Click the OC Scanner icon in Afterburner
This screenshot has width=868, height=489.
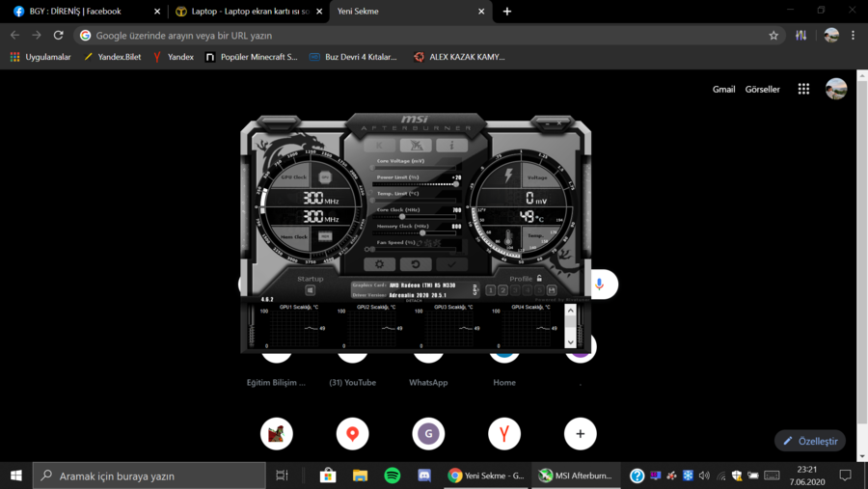(x=415, y=146)
